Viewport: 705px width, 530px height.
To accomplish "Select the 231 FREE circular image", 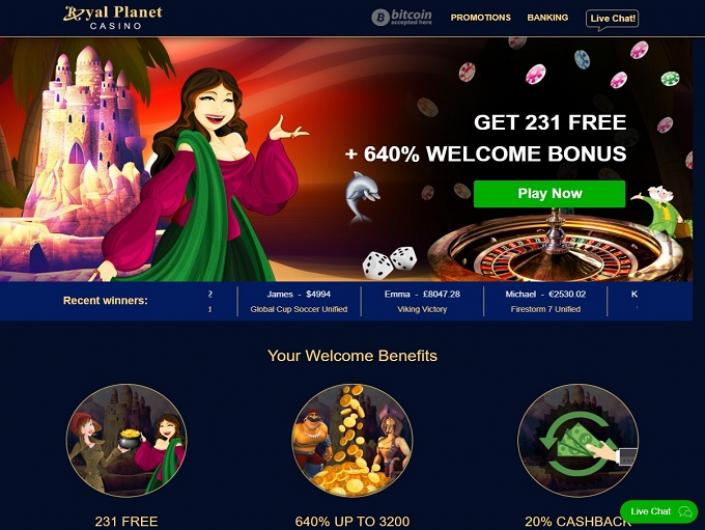I will click(126, 441).
